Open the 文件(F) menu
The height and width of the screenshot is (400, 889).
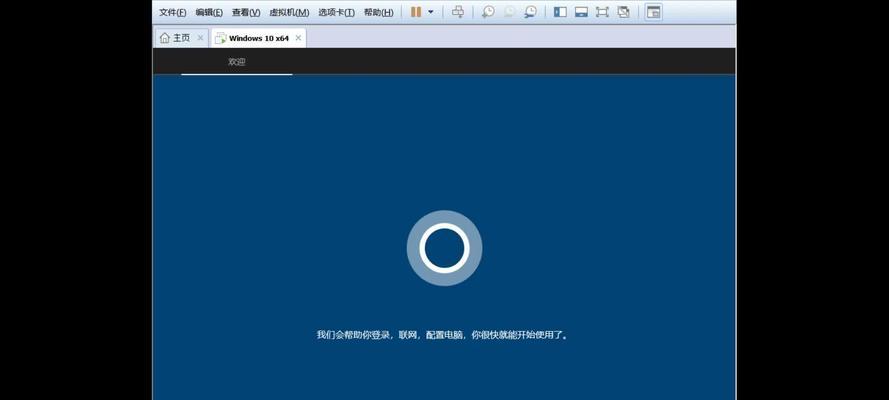pos(172,12)
